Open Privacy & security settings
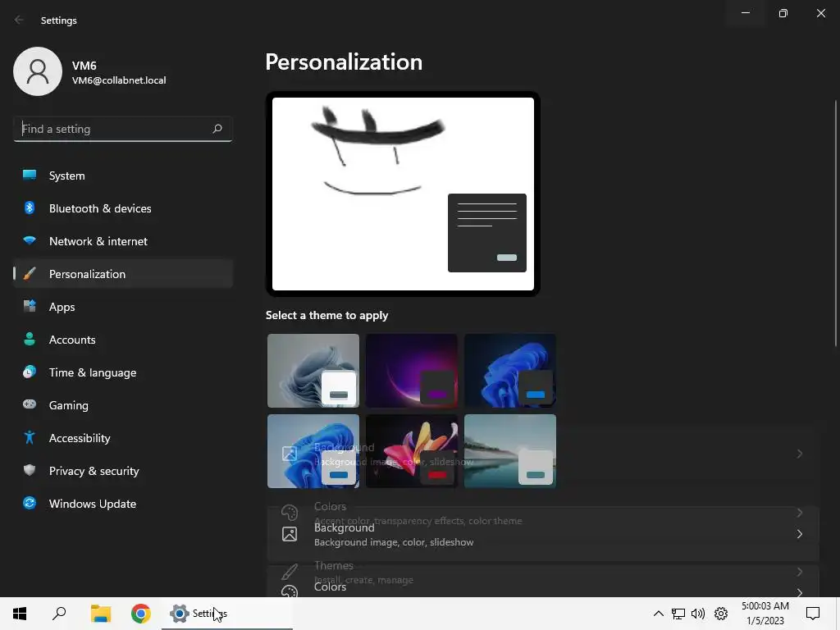This screenshot has width=840, height=630. pos(123,471)
